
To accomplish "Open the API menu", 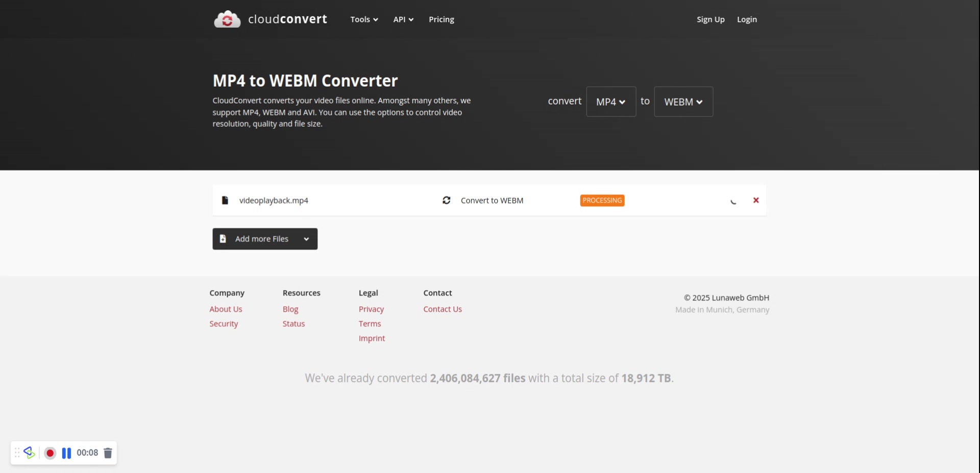I will point(403,19).
